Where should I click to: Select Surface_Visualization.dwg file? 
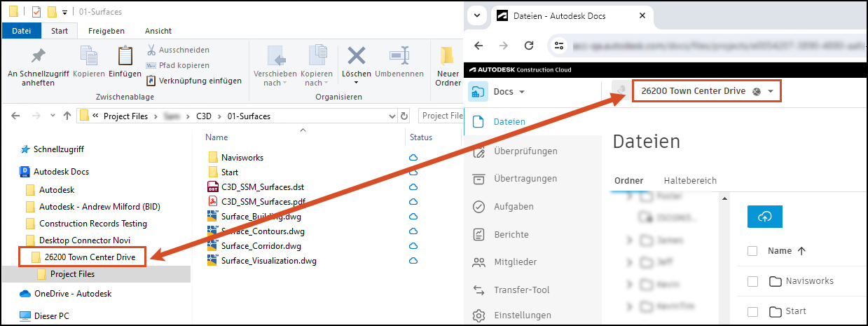pos(269,261)
